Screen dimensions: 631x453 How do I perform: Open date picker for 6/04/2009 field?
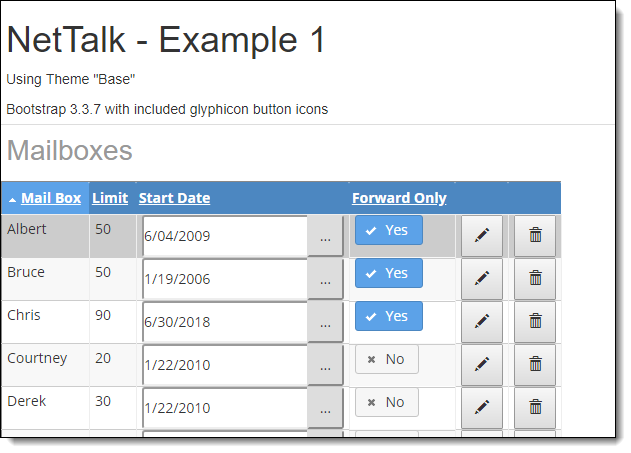[325, 236]
